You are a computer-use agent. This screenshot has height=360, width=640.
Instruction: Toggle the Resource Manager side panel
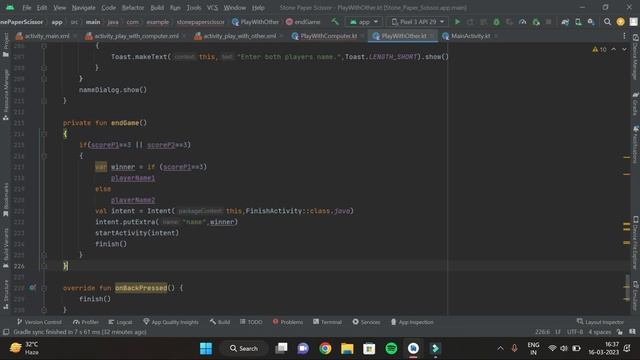pos(6,95)
